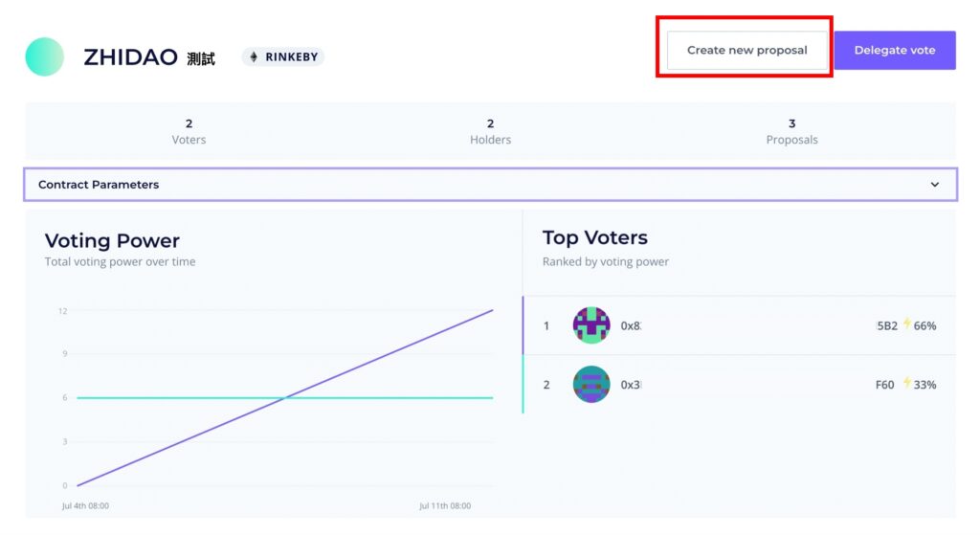
Task: Select the Voters count stat
Action: click(x=189, y=131)
